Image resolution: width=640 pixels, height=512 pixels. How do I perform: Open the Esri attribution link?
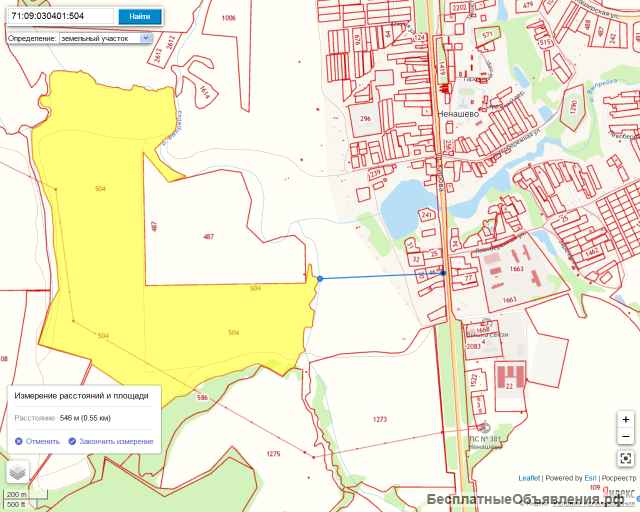(591, 478)
